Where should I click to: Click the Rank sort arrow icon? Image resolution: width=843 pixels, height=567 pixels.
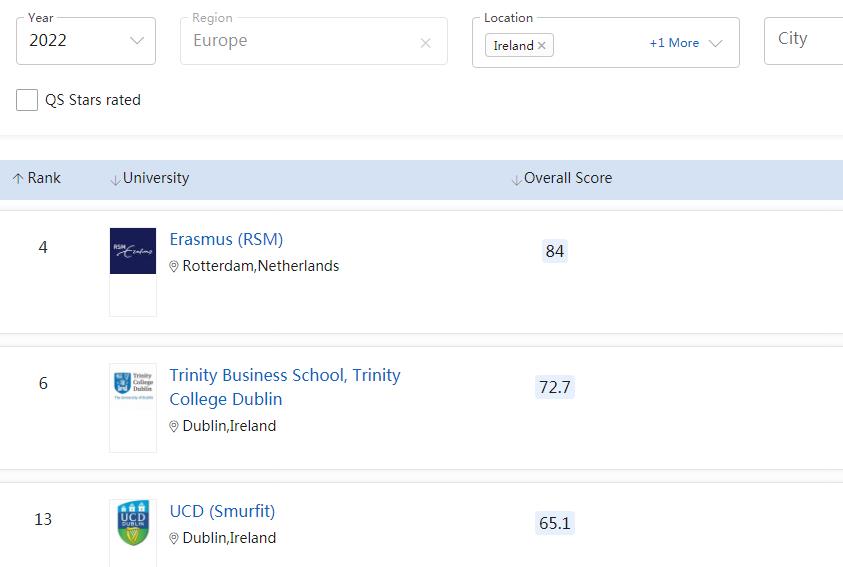tap(18, 179)
